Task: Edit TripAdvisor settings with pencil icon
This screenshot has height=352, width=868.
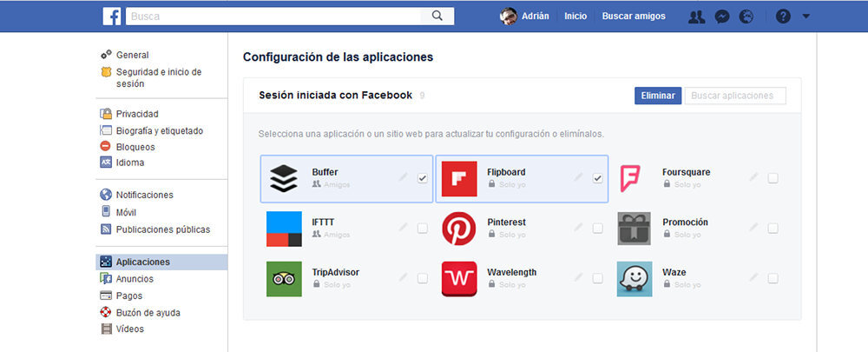Action: (x=404, y=277)
